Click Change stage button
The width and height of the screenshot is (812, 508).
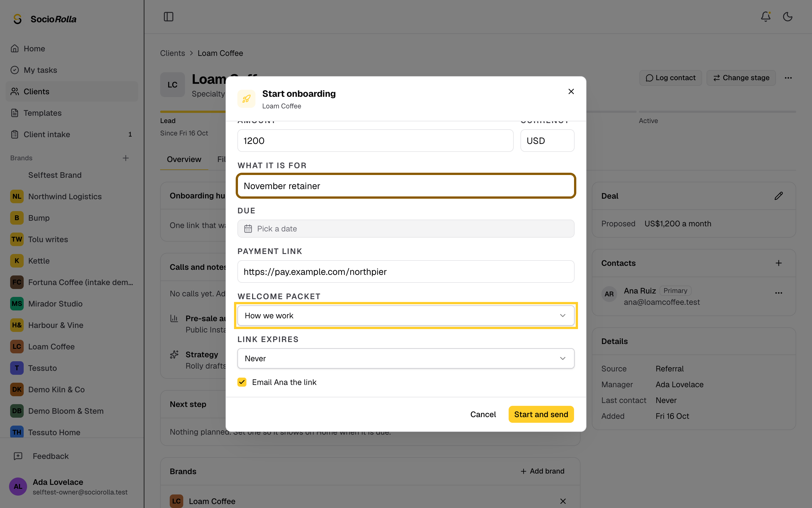(741, 78)
